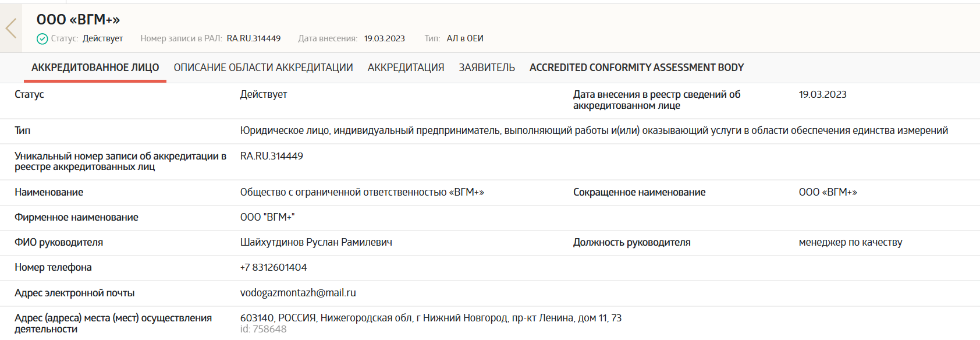980x340 pixels.
Task: Click the id: 758648 text
Action: (263, 330)
